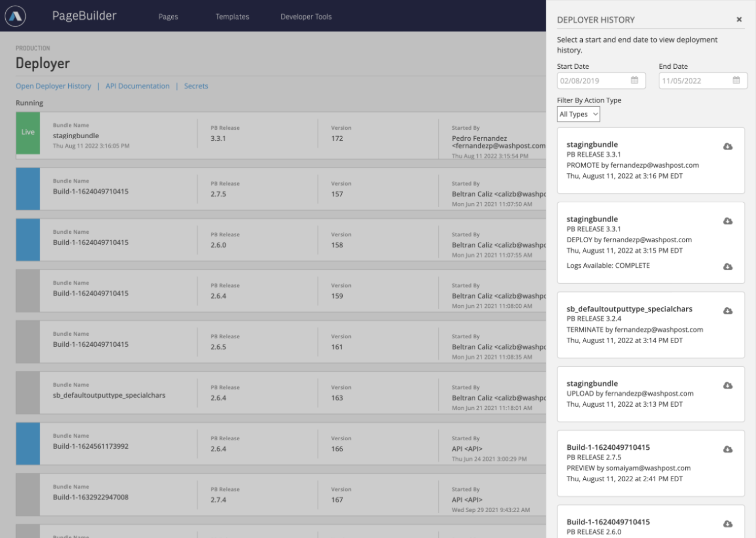Click the End Date input field
Viewport: 756px width, 538px height.
point(703,80)
